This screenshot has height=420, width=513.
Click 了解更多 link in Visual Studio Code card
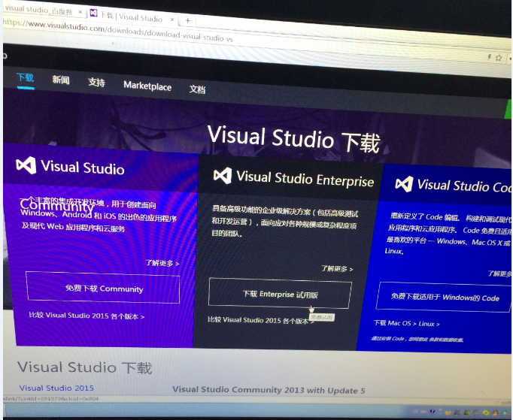(500, 273)
